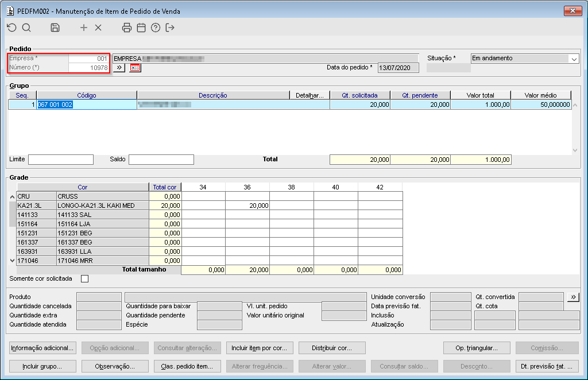
Task: Open help with the question mark icon
Action: [x=155, y=28]
